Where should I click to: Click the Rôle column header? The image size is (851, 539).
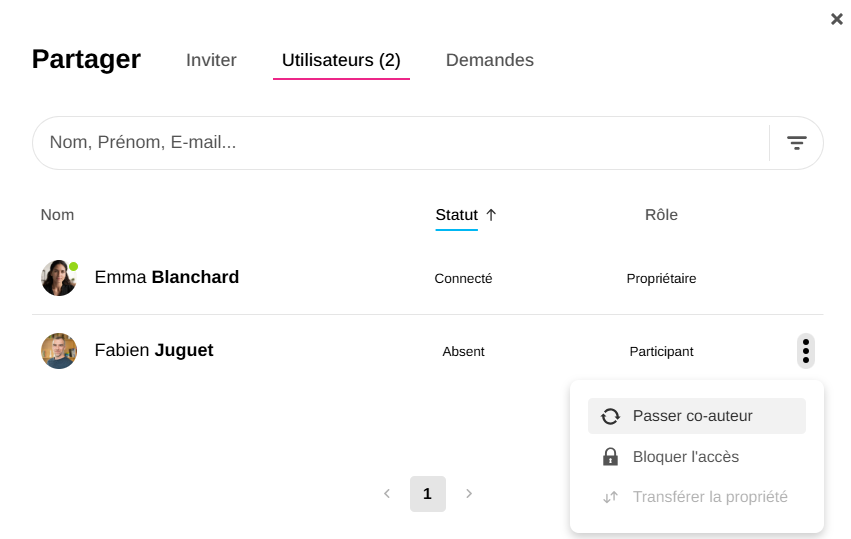(x=661, y=215)
